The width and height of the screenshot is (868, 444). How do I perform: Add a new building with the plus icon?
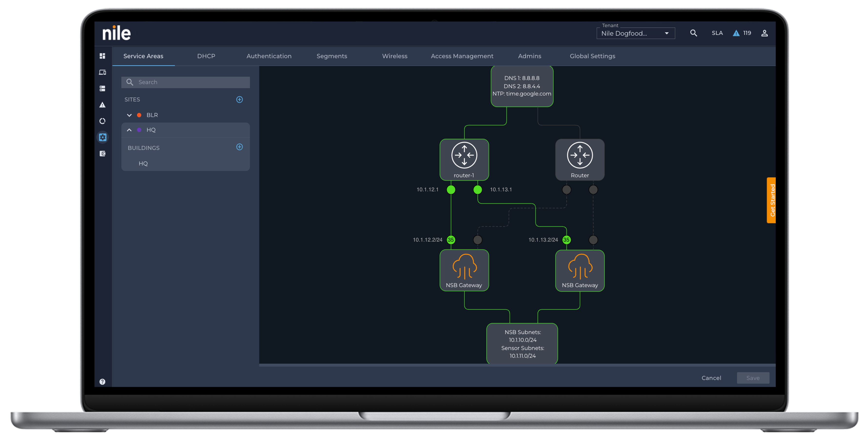point(239,147)
